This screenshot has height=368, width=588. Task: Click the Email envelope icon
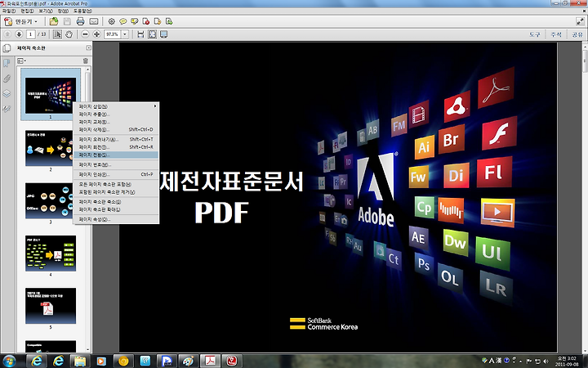point(94,21)
